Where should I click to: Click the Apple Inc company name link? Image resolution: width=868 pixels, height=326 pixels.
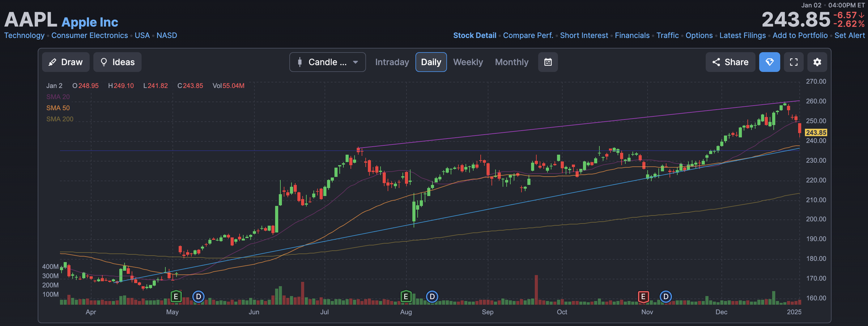(90, 22)
